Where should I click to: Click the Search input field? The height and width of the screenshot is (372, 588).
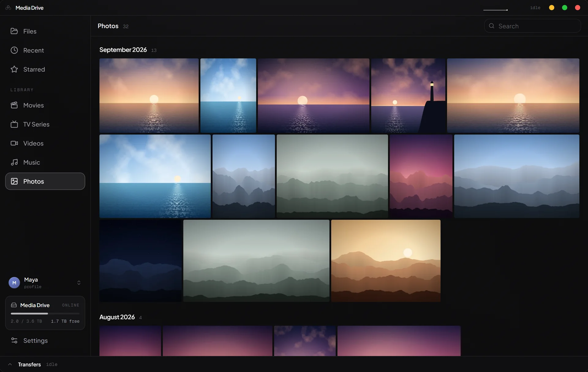(x=532, y=26)
